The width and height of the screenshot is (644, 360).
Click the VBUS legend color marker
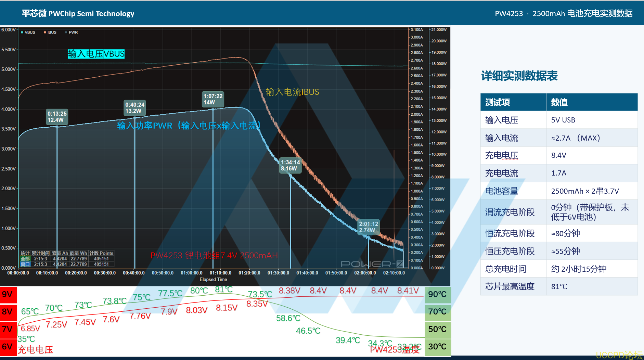[22, 33]
